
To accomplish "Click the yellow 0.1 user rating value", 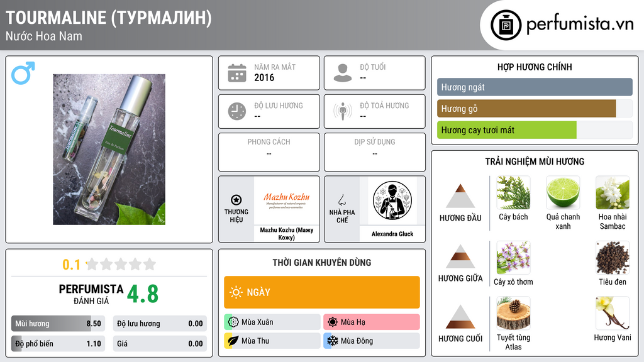I will 71,265.
